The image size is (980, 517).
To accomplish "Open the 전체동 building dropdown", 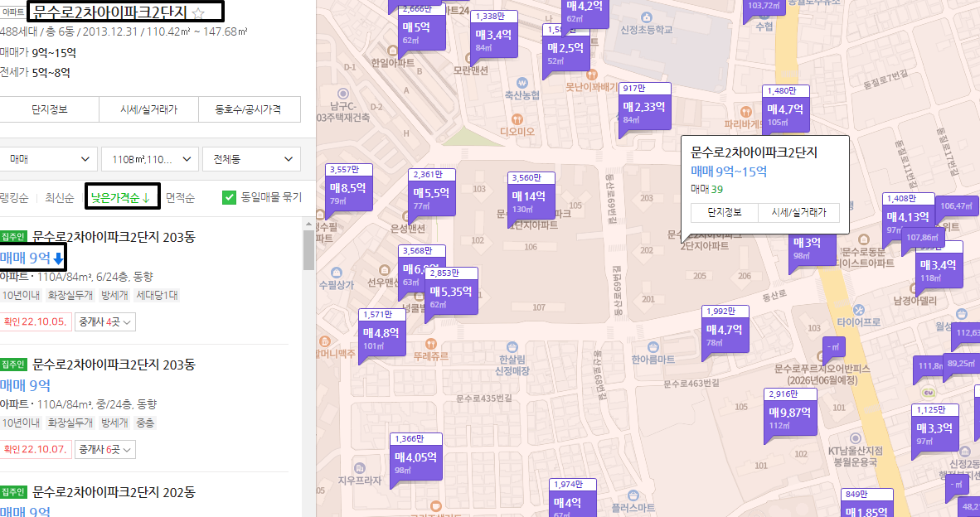I will 251,159.
